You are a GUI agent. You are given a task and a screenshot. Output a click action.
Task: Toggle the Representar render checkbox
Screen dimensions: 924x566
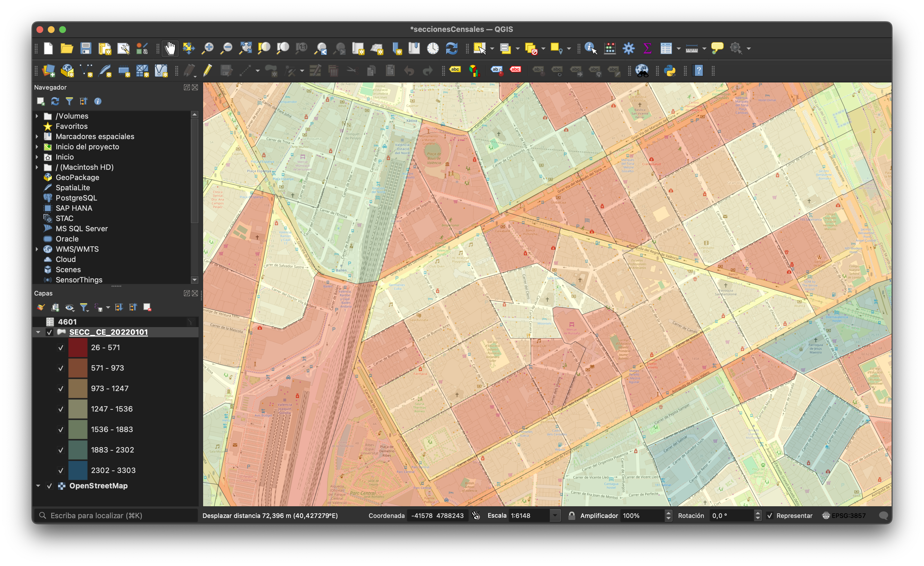coord(770,516)
